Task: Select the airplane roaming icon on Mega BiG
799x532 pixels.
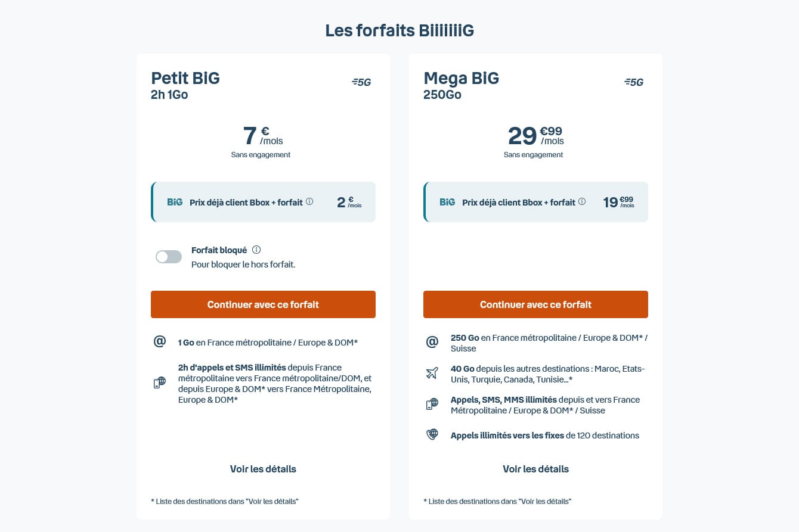Action: coord(432,372)
